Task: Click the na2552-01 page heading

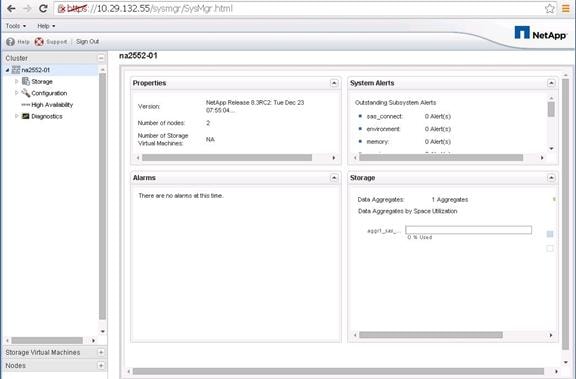Action: [138, 56]
